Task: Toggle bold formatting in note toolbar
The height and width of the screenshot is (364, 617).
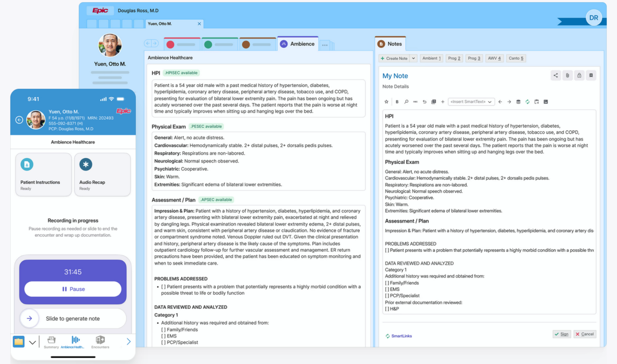Action: pos(397,102)
